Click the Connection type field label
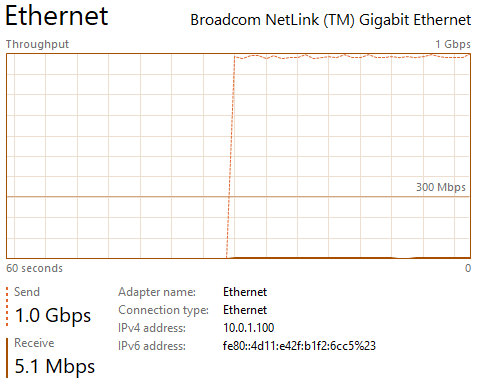 coord(163,310)
